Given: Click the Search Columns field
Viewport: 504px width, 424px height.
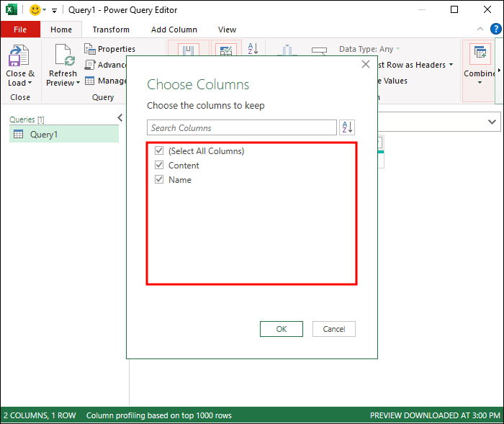Looking at the screenshot, I should (242, 127).
